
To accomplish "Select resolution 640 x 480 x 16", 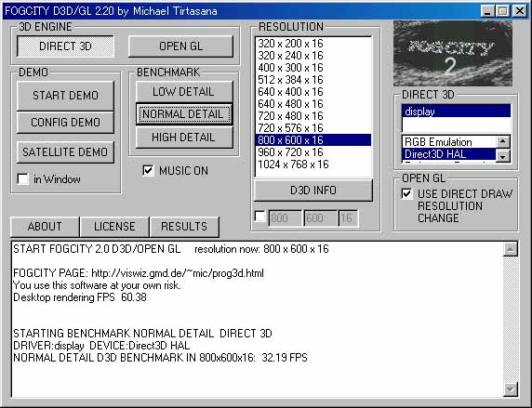I will point(313,104).
